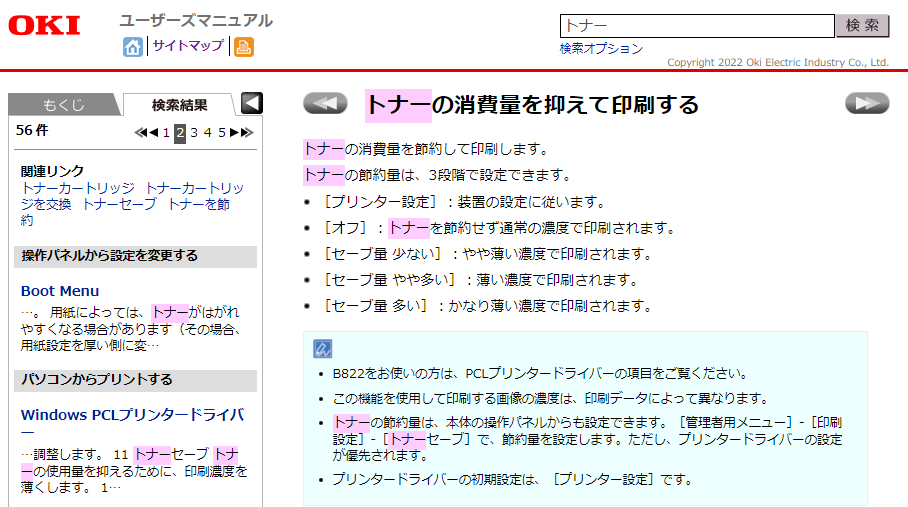Click the home icon in the header
The image size is (908, 507).
132,46
